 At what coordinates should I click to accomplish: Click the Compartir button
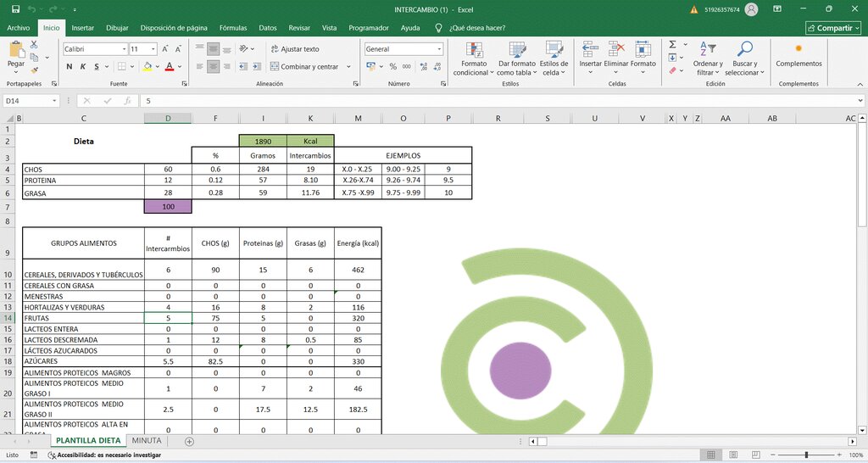[x=833, y=28]
